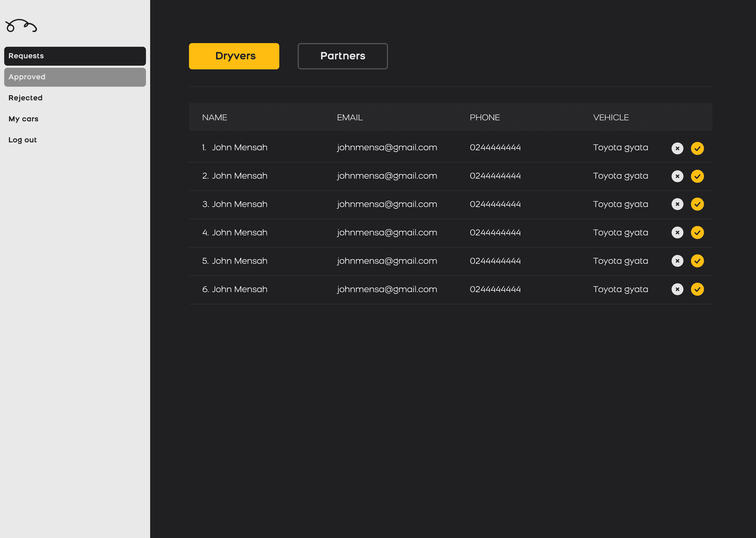
Task: Click Toyota gyata vehicle in row 2
Action: (x=620, y=176)
